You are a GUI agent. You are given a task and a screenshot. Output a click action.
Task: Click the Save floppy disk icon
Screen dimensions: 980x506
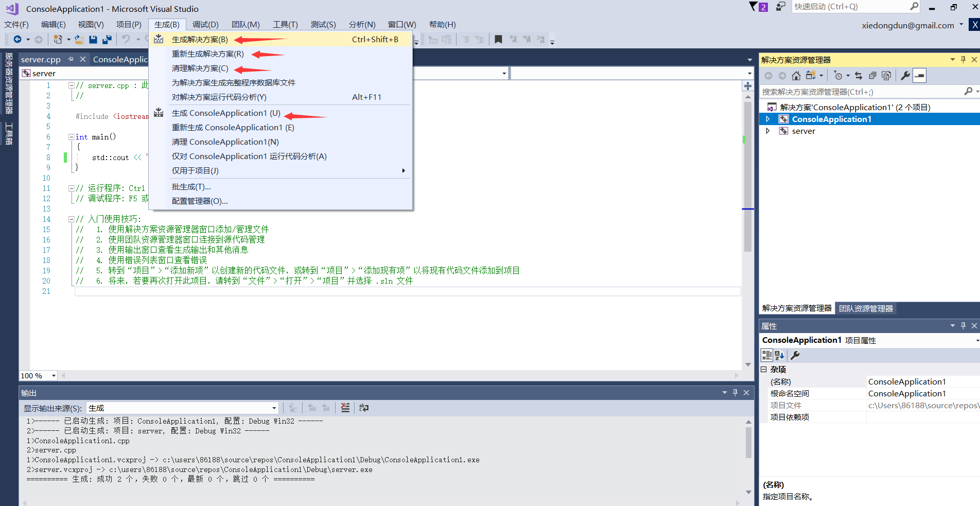point(93,39)
